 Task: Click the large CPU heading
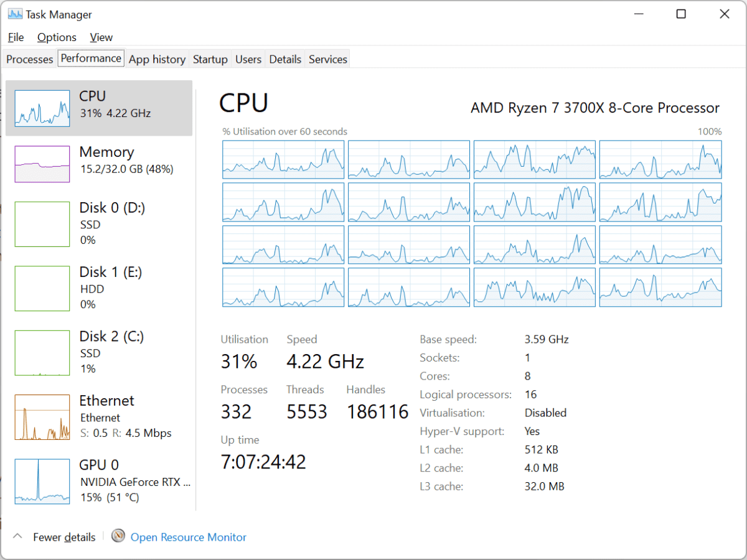coord(244,103)
